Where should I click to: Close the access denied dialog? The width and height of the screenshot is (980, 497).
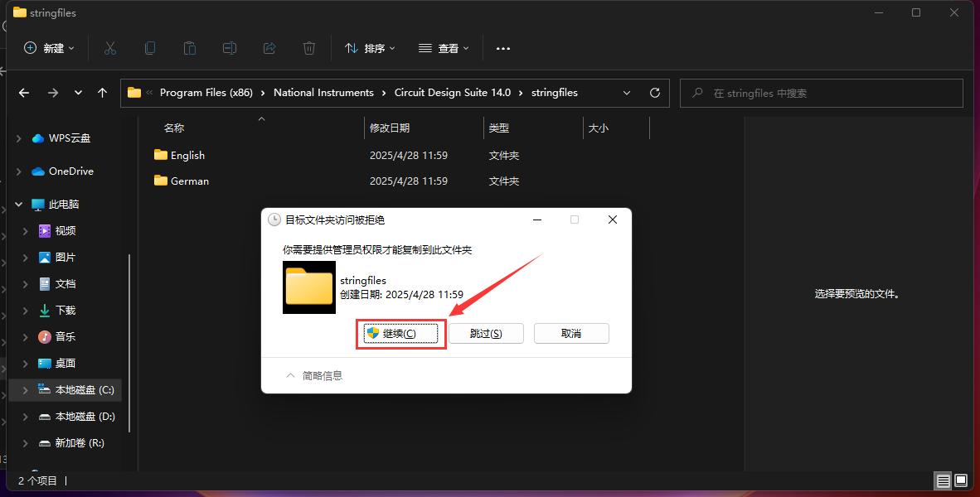(x=613, y=220)
